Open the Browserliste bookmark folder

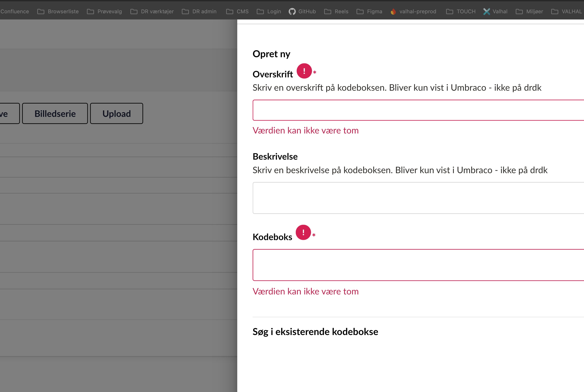pyautogui.click(x=58, y=12)
